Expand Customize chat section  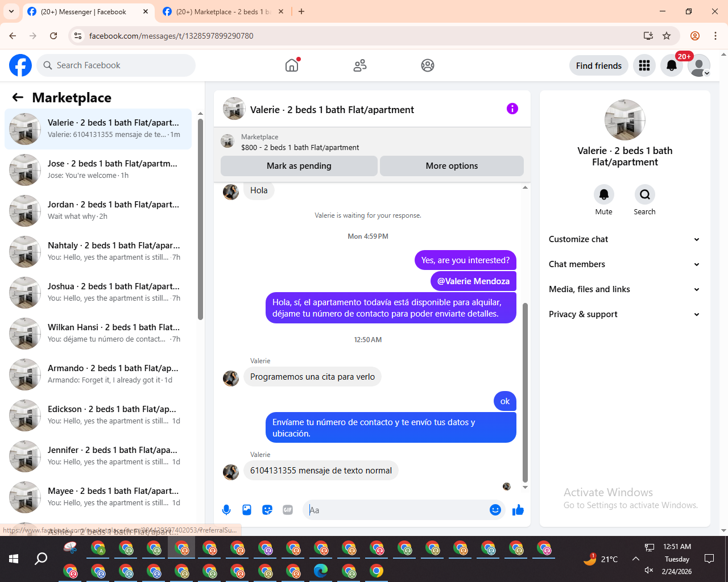tap(624, 239)
